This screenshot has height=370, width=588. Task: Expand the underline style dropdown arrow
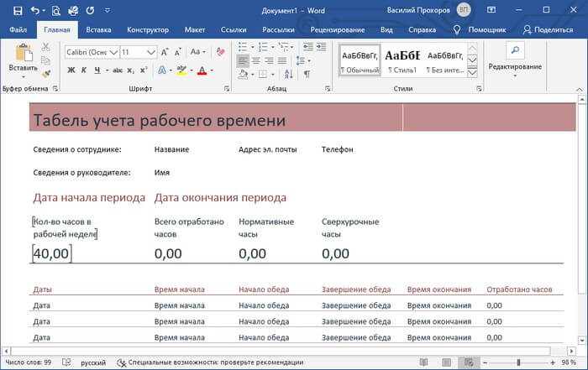point(107,70)
